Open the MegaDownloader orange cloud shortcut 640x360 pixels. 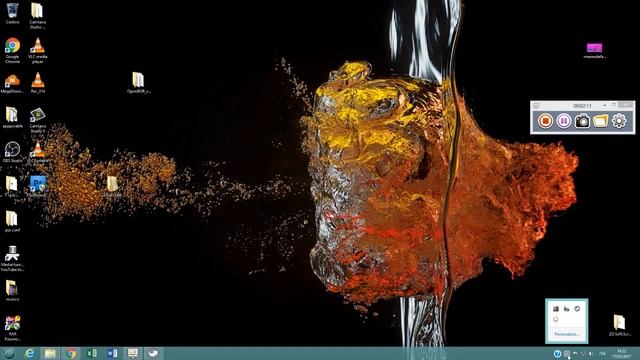(x=12, y=84)
